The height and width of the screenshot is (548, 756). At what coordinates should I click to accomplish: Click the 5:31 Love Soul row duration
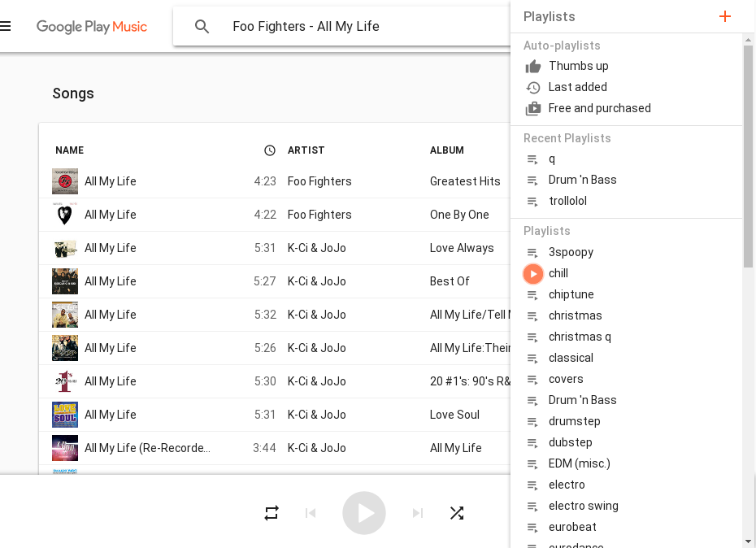(x=265, y=415)
